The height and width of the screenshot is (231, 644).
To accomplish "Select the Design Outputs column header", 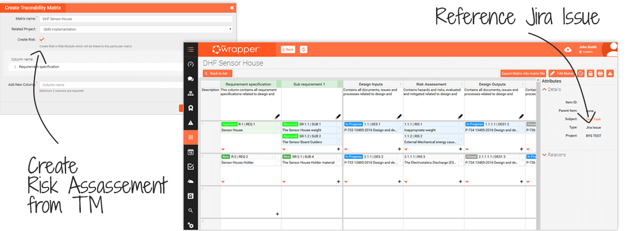I will click(494, 84).
